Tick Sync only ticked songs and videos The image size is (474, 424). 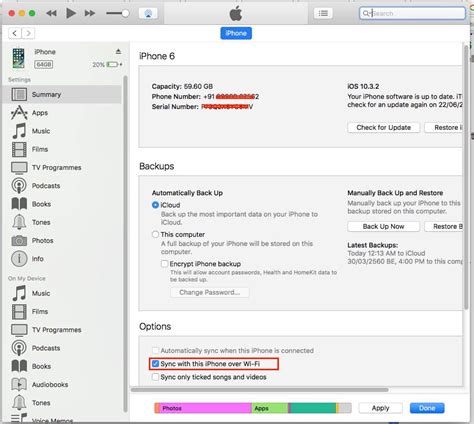(x=155, y=377)
